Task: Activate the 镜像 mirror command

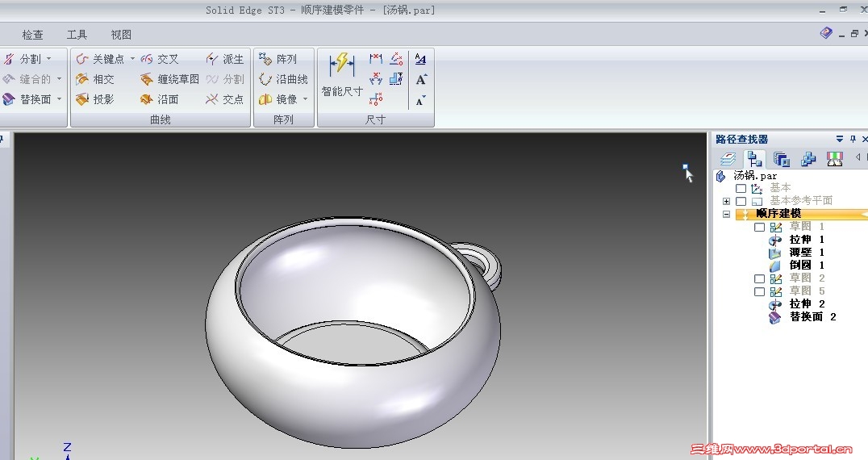Action: coord(278,99)
